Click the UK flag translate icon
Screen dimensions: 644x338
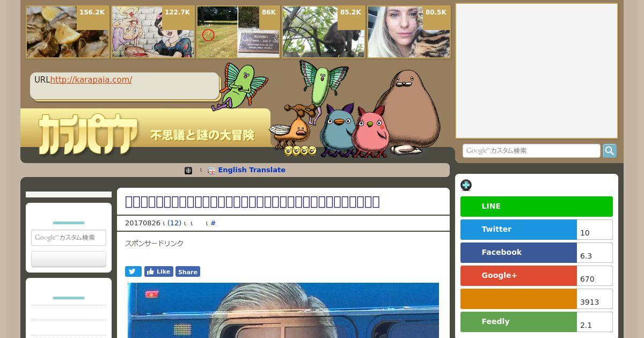click(x=211, y=171)
